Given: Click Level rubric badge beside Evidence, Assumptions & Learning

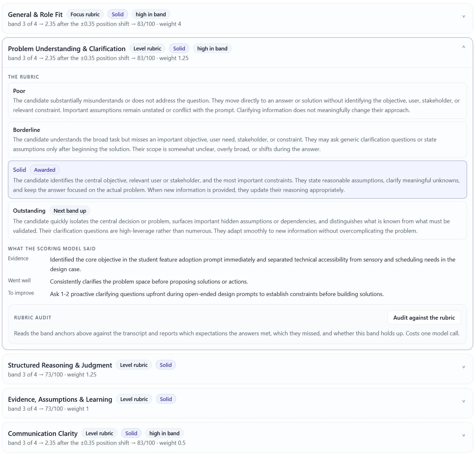Looking at the screenshot, I should click(134, 399).
